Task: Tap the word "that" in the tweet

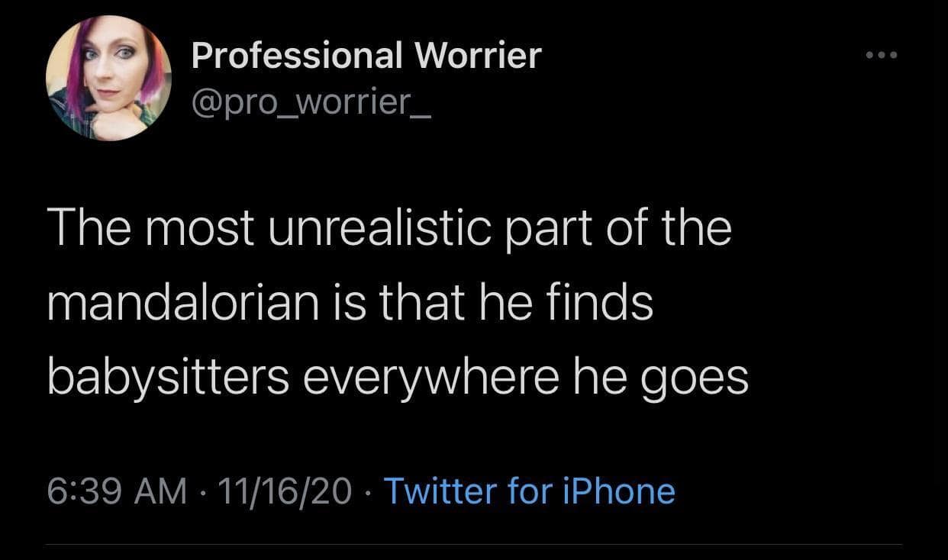Action: click(424, 304)
